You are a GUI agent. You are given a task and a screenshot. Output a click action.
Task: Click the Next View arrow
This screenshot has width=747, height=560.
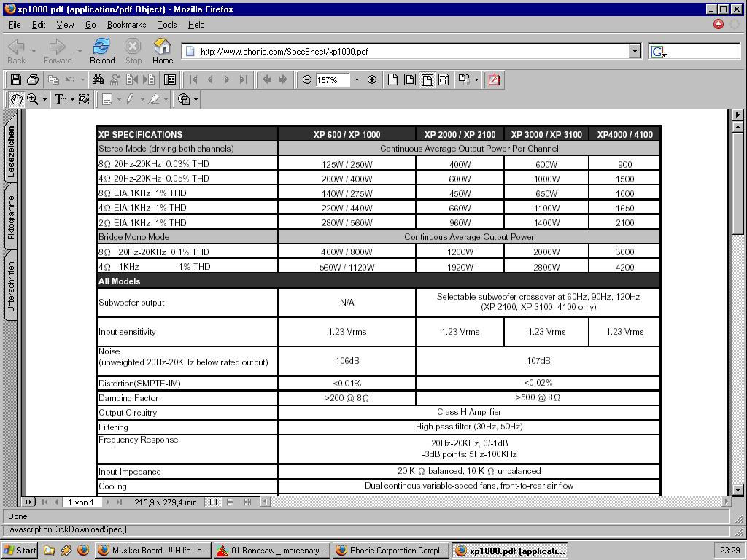click(x=283, y=79)
